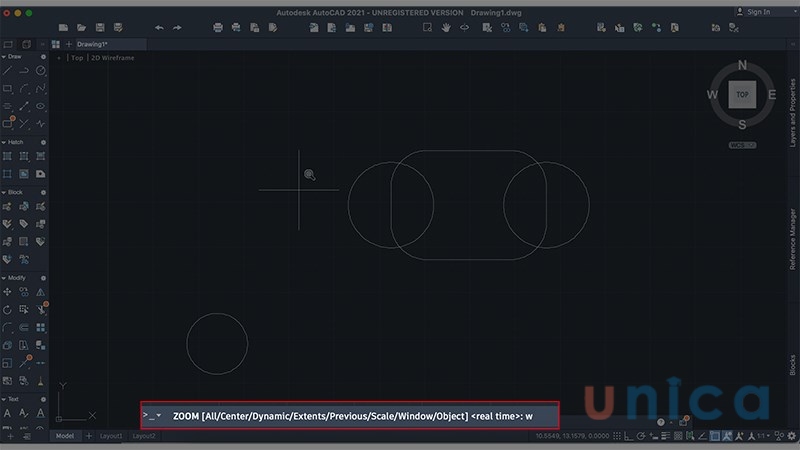This screenshot has width=800, height=450.
Task: Switch to the Layout1 tab
Action: [110, 437]
